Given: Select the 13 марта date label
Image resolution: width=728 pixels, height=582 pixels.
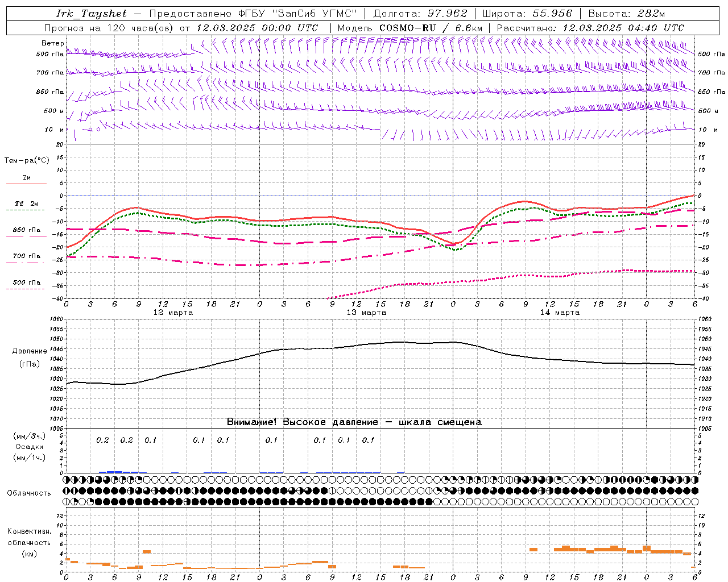Looking at the screenshot, I should tap(366, 313).
